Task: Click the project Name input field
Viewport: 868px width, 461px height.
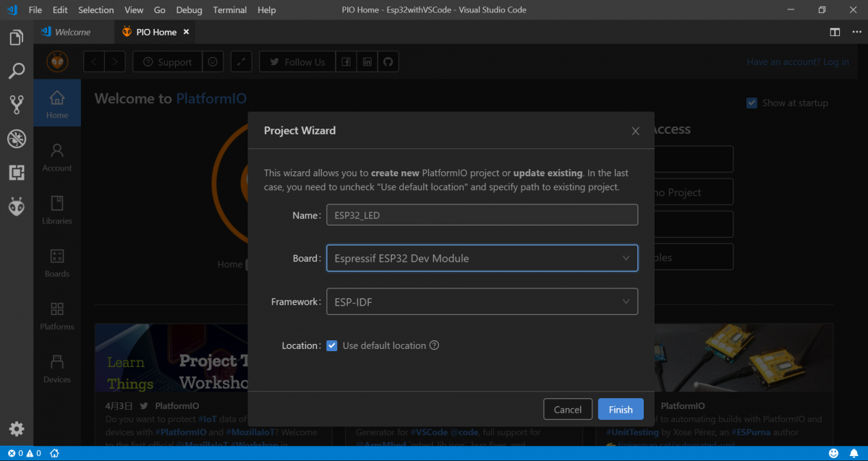Action: click(x=482, y=215)
